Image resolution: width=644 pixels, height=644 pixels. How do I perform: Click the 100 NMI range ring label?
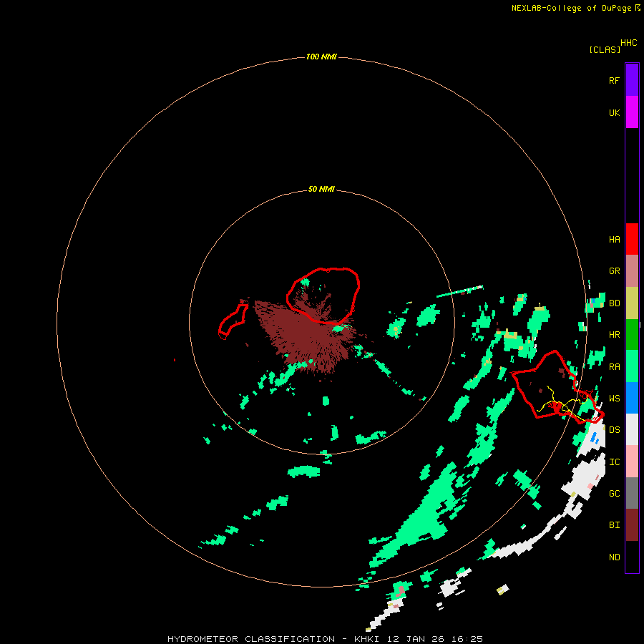pyautogui.click(x=321, y=57)
